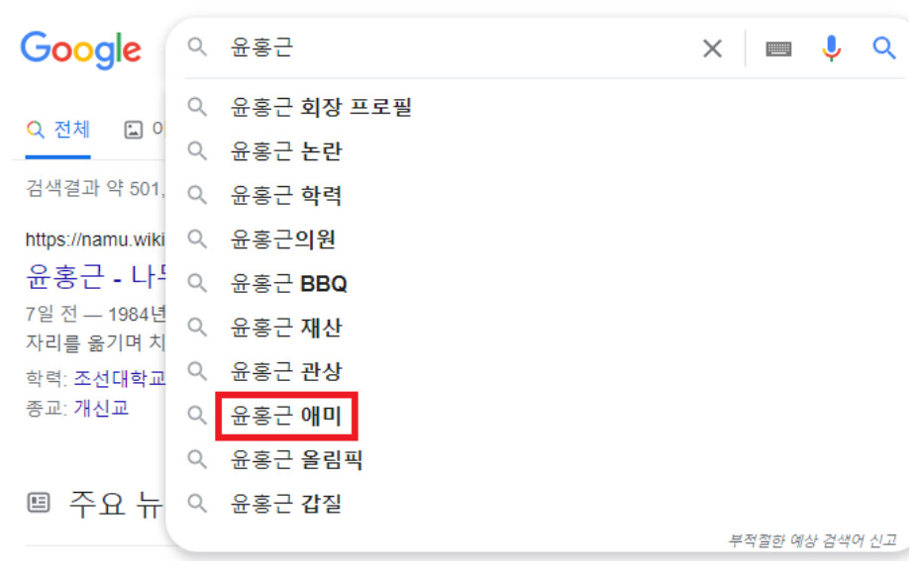Viewport: 924px width, 574px height.
Task: Click the blue search magnifier button
Action: pos(883,48)
